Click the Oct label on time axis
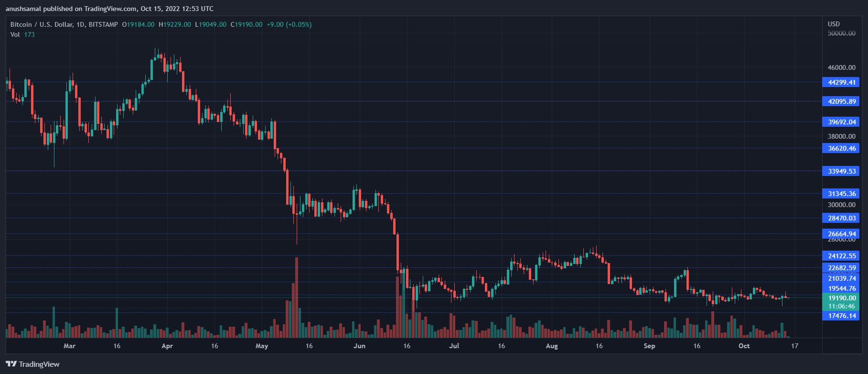868x374 pixels. (744, 346)
